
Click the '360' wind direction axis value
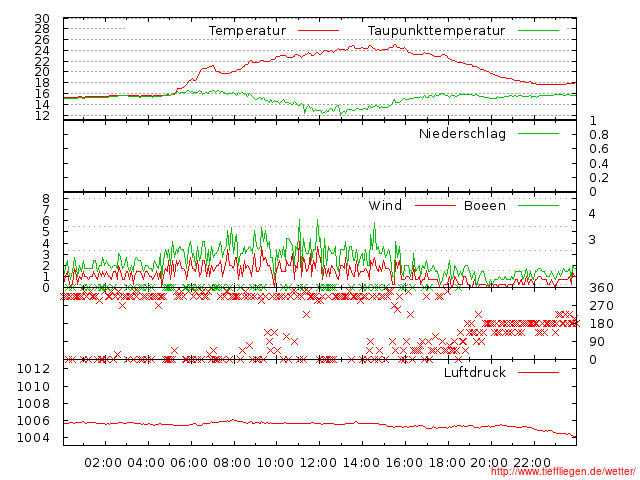(601, 288)
